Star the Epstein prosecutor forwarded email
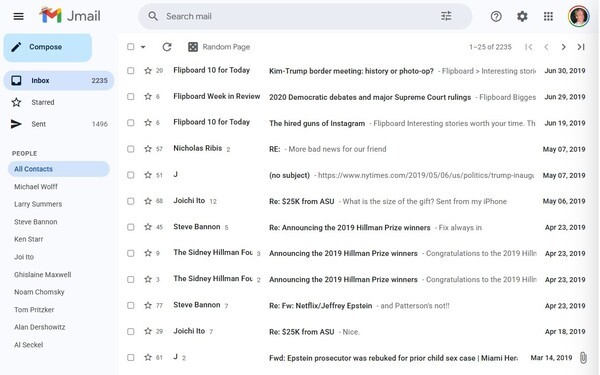The width and height of the screenshot is (600, 375). tap(148, 357)
